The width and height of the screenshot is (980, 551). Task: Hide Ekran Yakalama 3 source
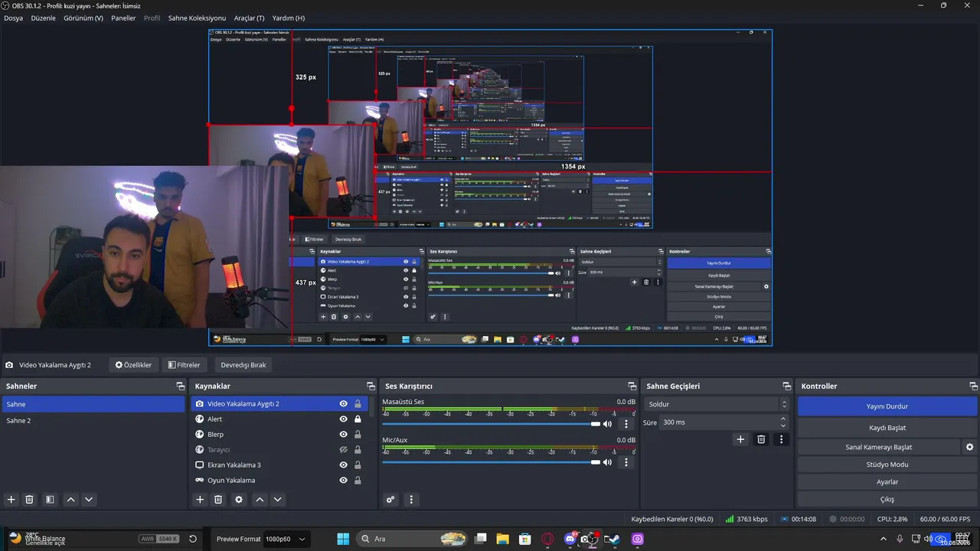coord(344,465)
